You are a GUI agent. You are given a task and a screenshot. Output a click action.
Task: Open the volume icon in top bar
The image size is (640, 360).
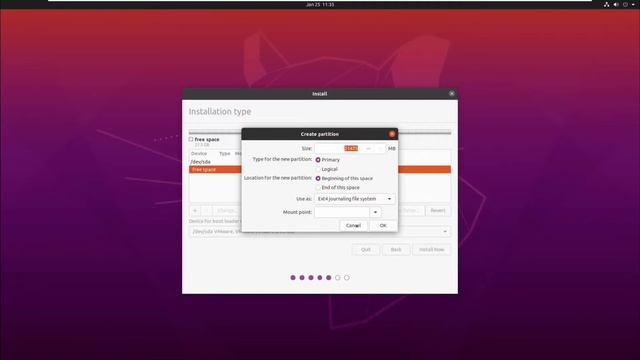pos(616,4)
